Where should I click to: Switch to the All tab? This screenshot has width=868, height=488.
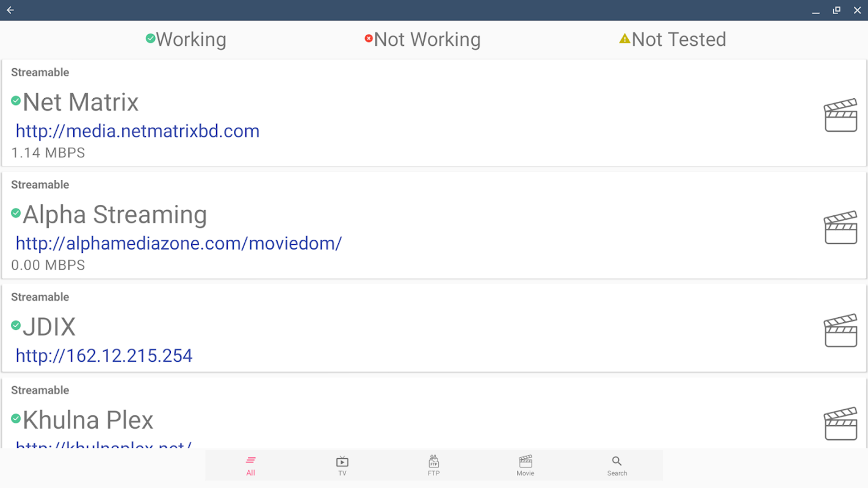coord(251,465)
